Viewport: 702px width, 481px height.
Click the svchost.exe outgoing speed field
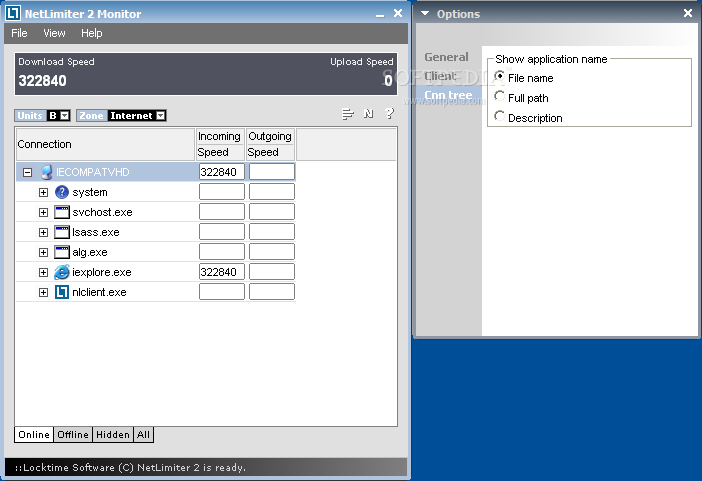click(x=272, y=212)
